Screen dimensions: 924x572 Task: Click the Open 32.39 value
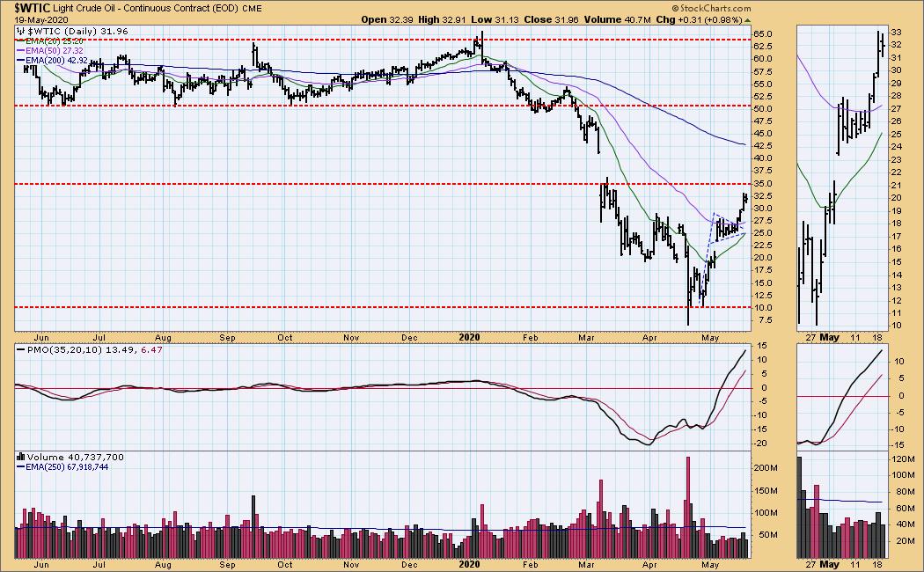[x=387, y=19]
